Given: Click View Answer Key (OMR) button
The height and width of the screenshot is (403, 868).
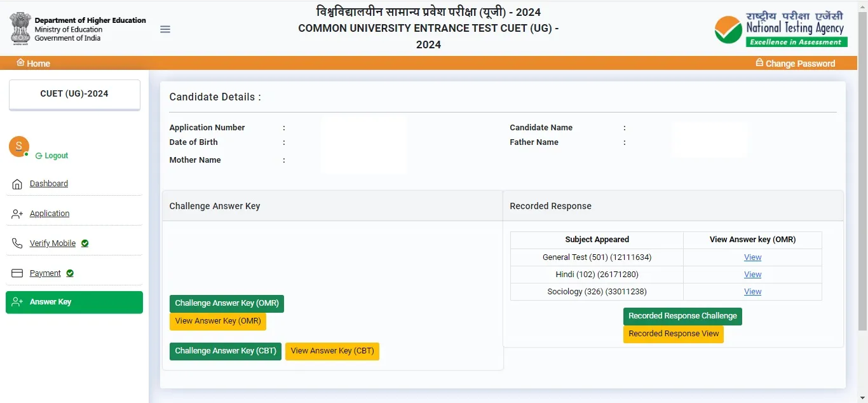Looking at the screenshot, I should point(218,321).
